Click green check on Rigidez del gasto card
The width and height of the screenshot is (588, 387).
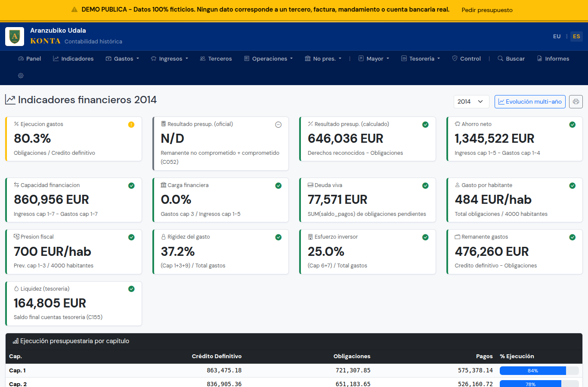tap(279, 237)
